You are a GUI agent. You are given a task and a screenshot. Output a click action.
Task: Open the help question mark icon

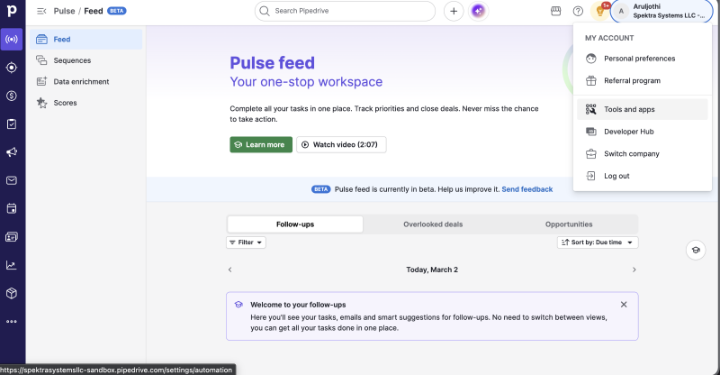point(578,11)
